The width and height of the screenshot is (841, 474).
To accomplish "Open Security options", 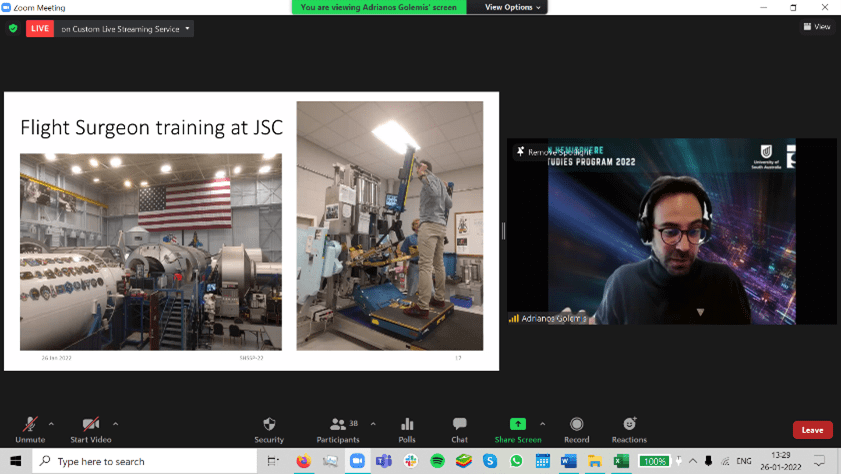I will 269,428.
